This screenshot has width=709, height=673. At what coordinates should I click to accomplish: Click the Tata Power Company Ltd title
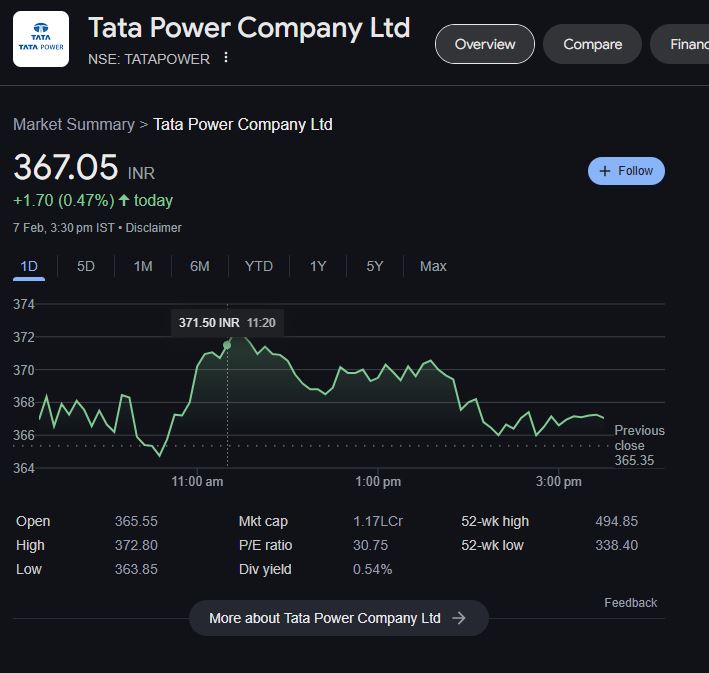pos(249,28)
